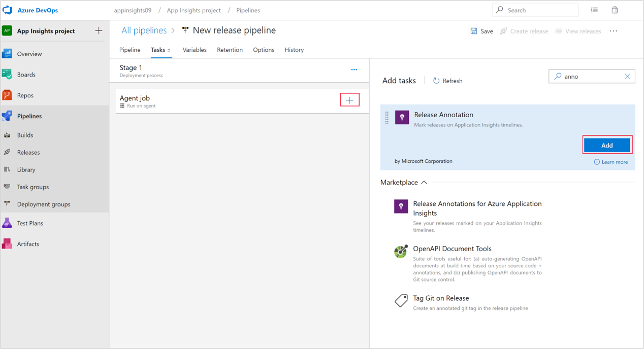Click the Tag Git on Release tag icon
This screenshot has height=349, width=644.
coord(401,300)
